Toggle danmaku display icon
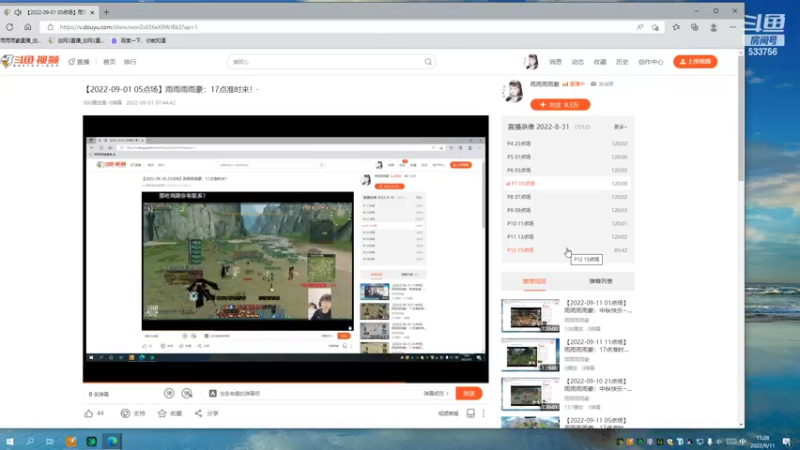The width and height of the screenshot is (800, 450). point(169,393)
